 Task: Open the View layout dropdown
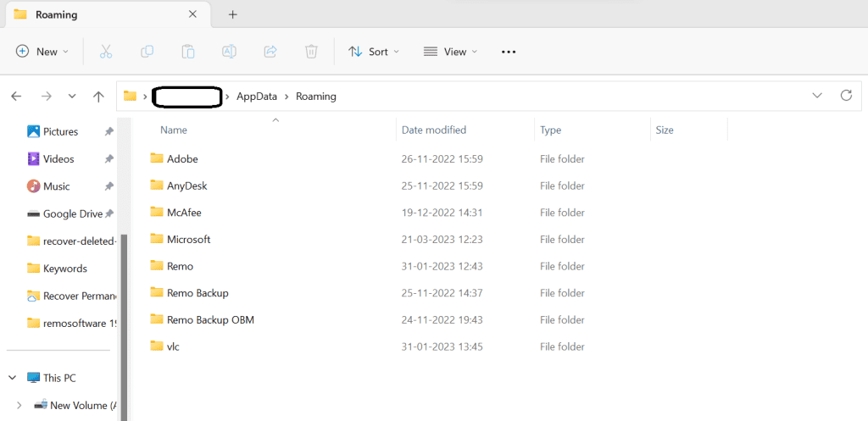451,52
